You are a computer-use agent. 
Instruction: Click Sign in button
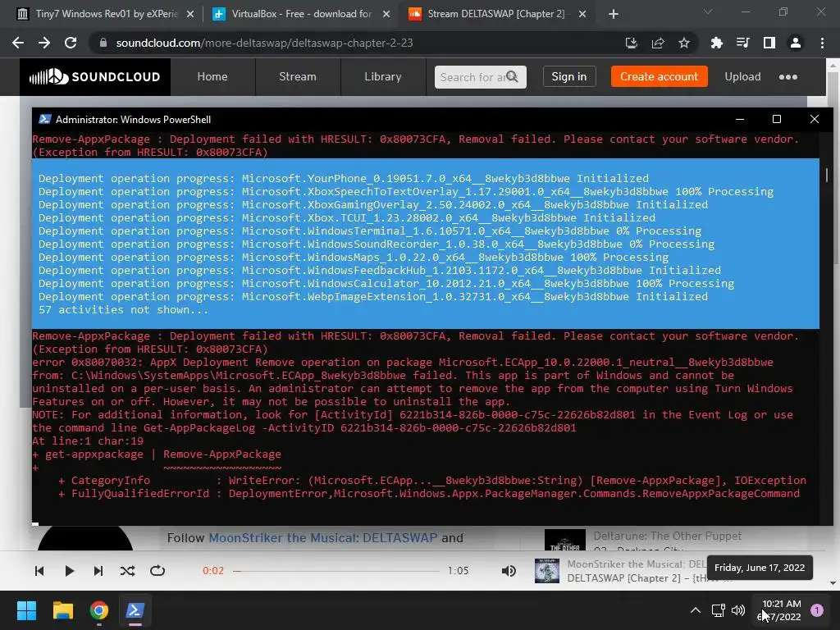pos(569,76)
